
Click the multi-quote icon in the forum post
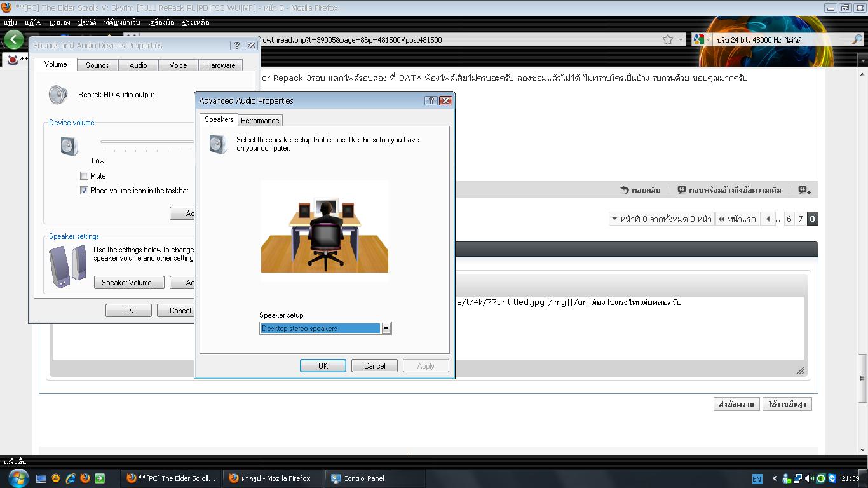click(804, 190)
